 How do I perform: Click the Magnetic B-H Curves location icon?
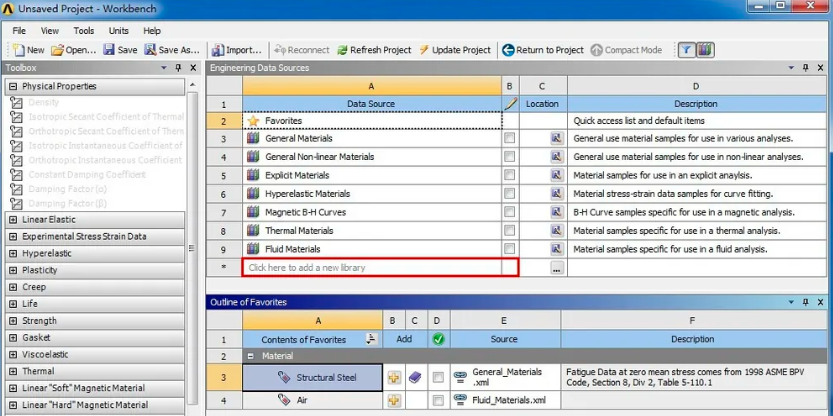(x=556, y=212)
